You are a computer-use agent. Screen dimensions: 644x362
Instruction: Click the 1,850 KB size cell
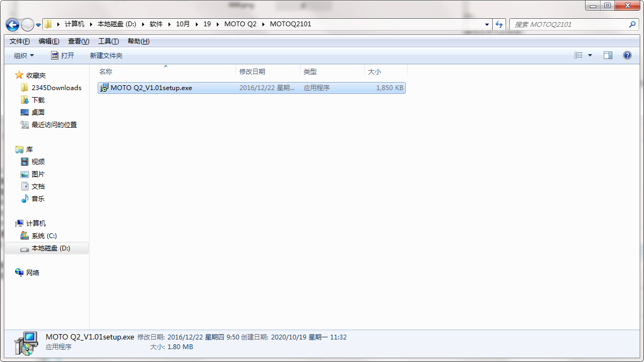click(390, 88)
